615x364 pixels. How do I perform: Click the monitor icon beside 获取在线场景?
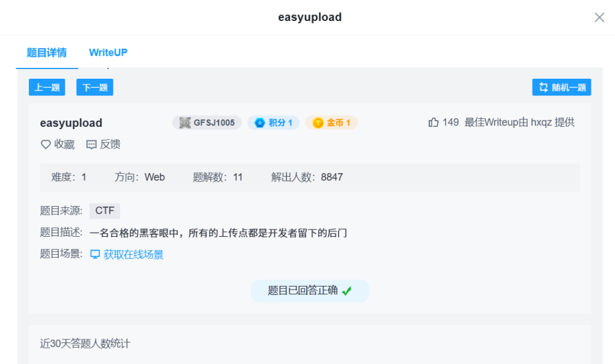tap(95, 255)
